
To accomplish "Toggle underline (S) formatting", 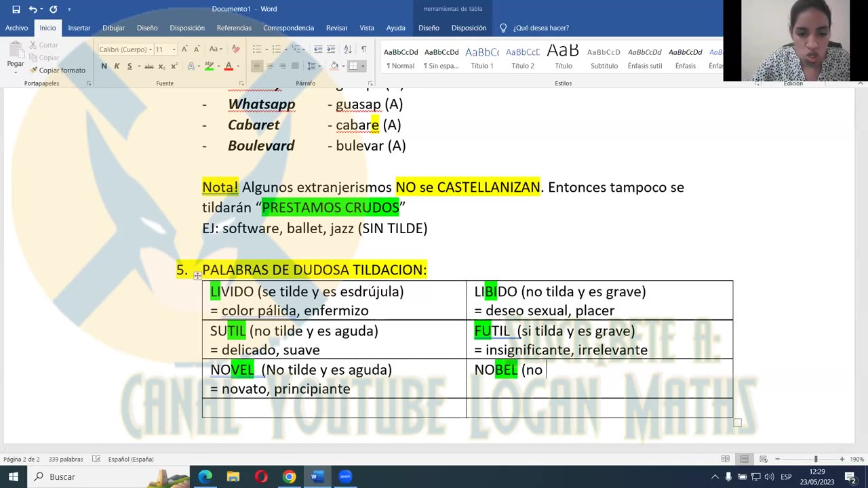I will point(129,66).
